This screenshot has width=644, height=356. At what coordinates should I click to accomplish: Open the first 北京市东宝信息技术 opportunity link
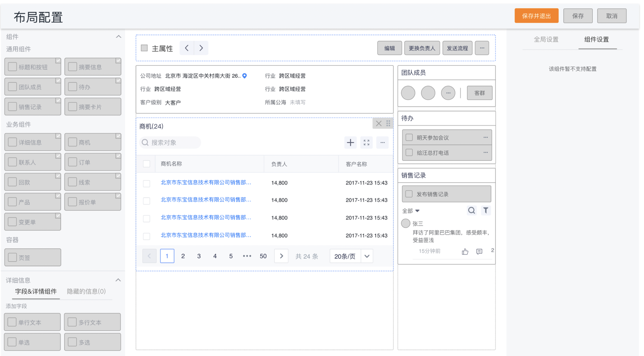206,182
